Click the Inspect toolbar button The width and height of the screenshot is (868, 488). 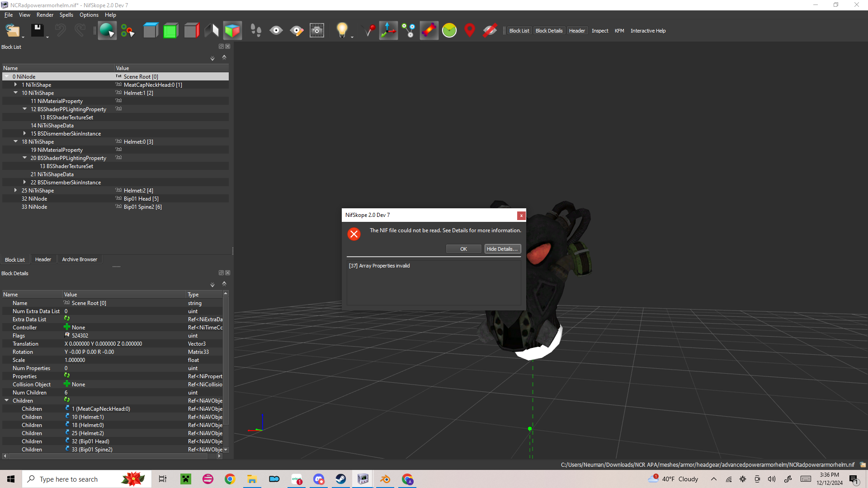point(600,31)
